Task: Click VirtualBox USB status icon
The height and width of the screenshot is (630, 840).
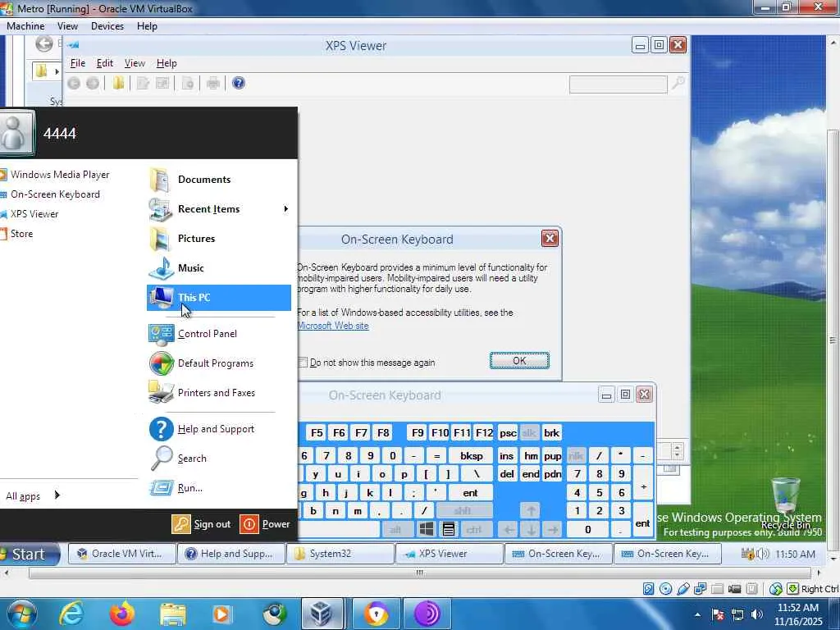Action: 683,589
